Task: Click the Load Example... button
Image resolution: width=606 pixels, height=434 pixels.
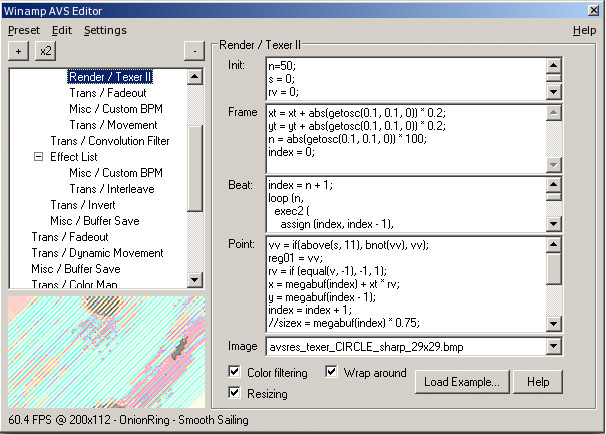Action: pos(462,382)
